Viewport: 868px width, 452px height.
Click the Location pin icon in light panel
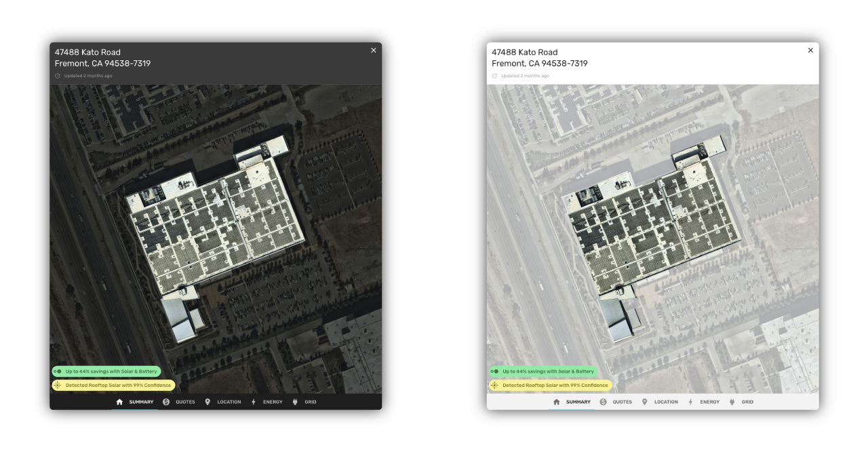click(x=644, y=402)
